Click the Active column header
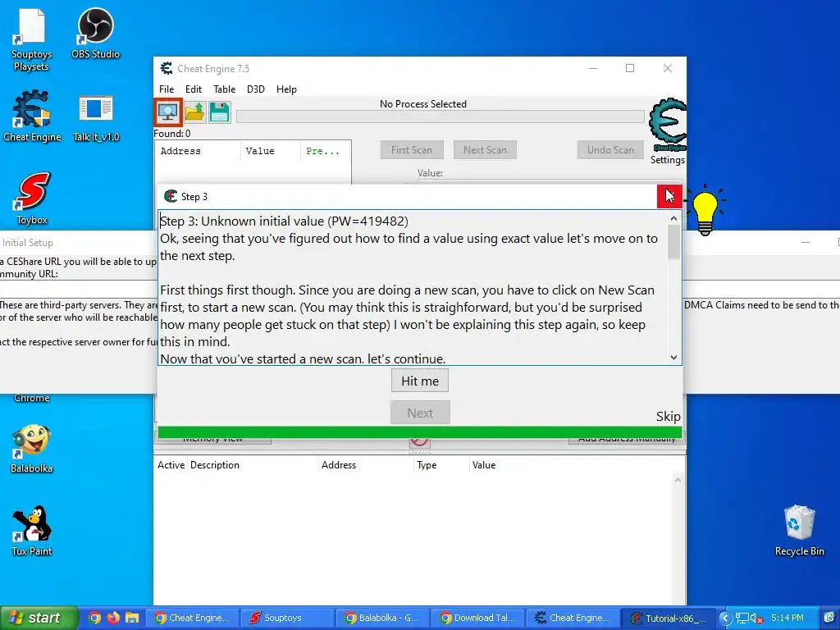Viewport: 840px width, 630px height. click(x=171, y=465)
